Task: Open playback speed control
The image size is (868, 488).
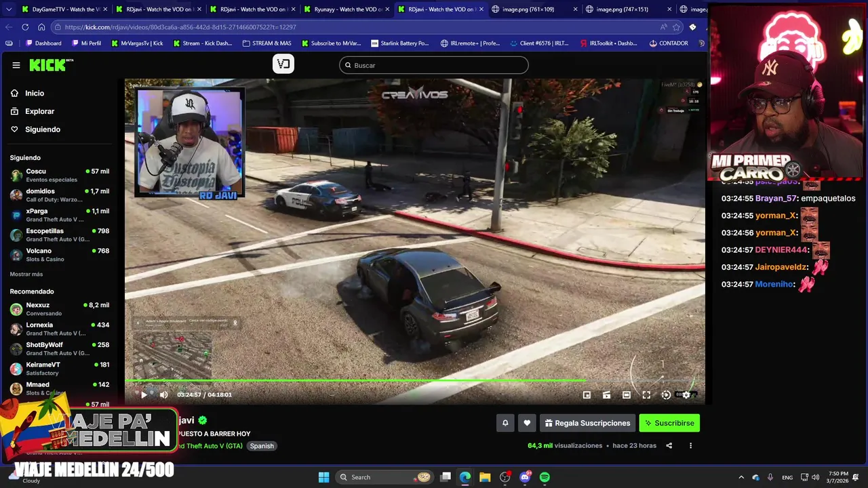Action: [666, 395]
